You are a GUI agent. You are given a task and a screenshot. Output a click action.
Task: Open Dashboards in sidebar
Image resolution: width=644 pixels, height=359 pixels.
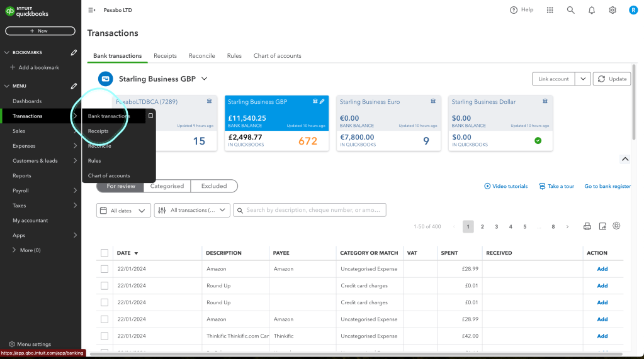tap(27, 101)
